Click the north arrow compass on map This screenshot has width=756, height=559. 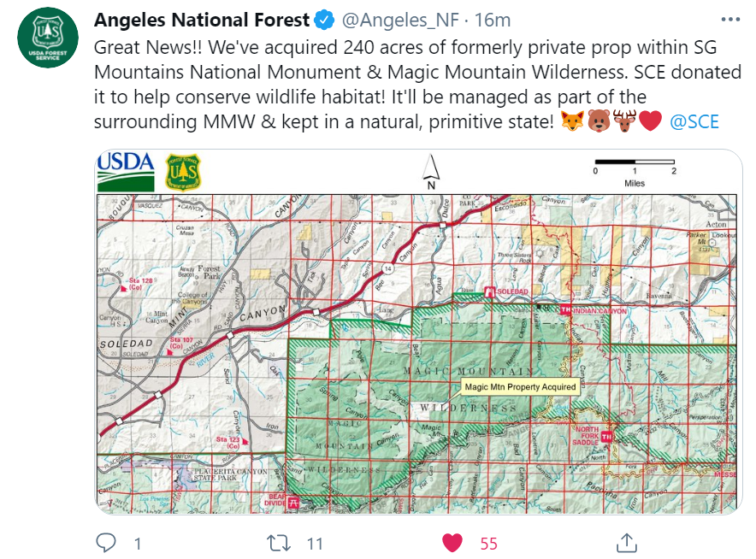tap(431, 172)
